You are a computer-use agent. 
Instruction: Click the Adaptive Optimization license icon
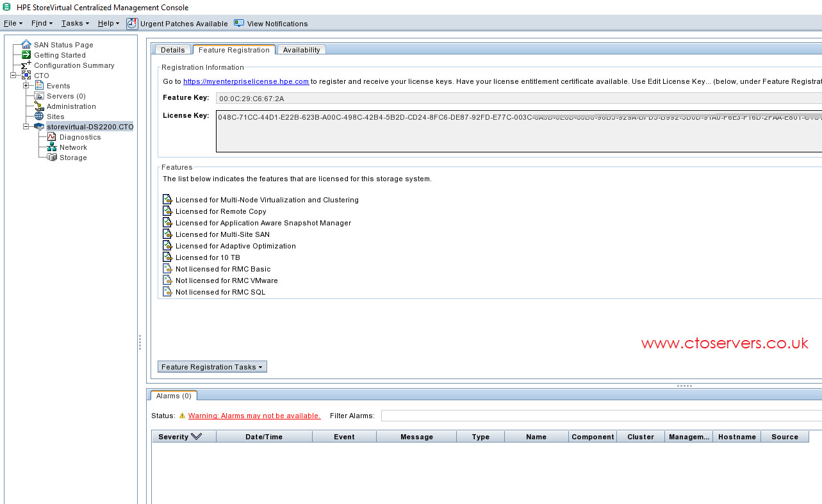tap(167, 246)
